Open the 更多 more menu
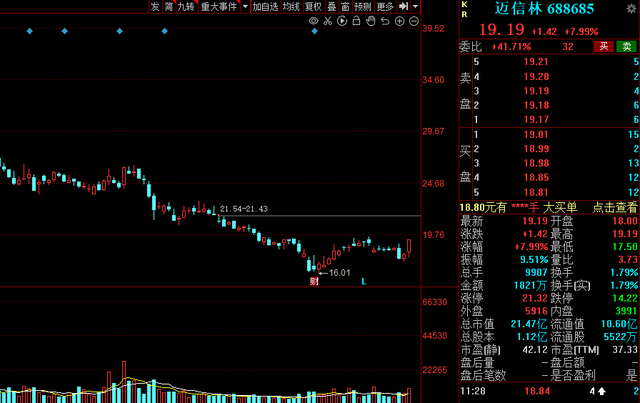 tap(385, 7)
